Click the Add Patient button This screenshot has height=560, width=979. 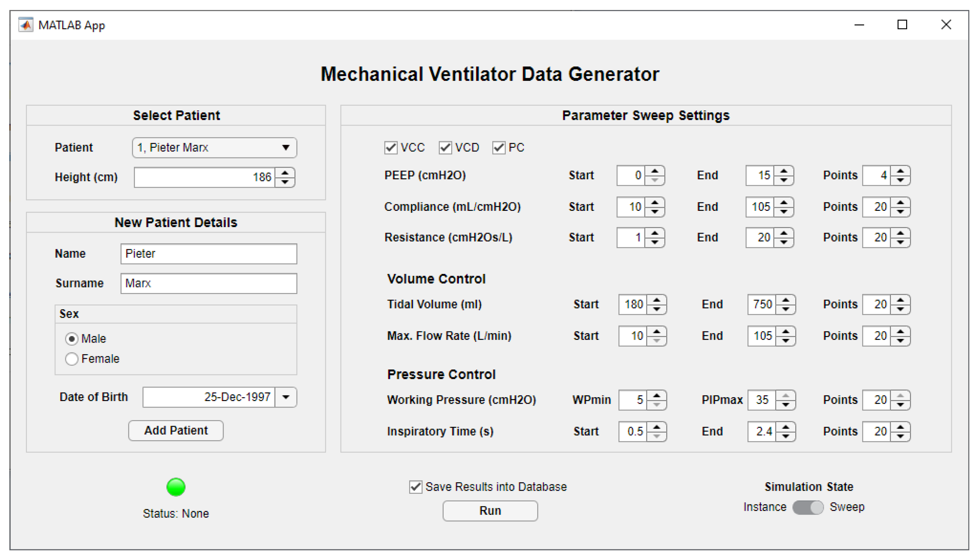176,430
